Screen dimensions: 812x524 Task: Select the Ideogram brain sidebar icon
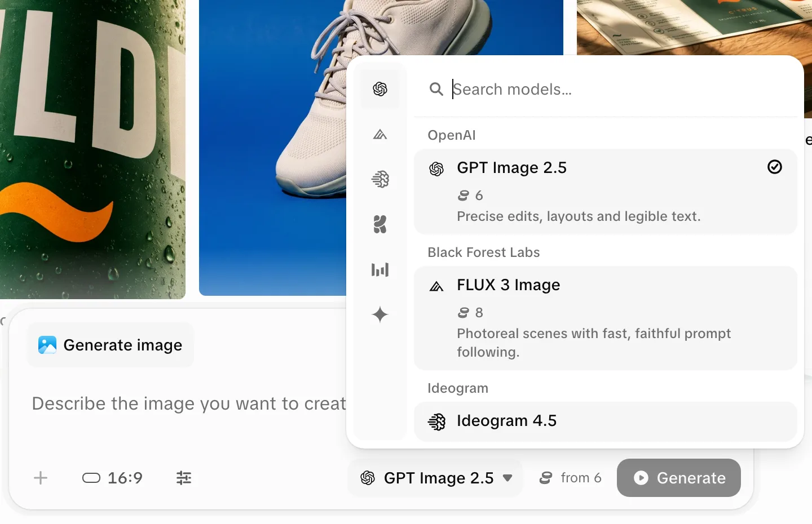pos(380,179)
